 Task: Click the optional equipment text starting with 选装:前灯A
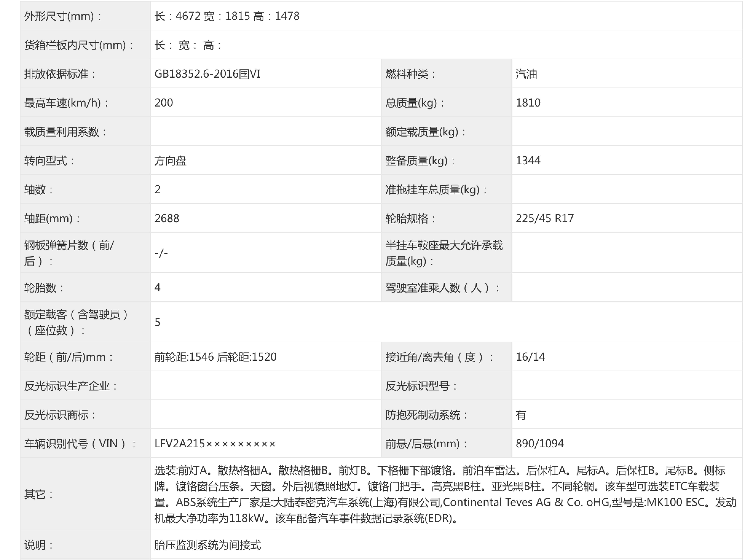(x=445, y=494)
